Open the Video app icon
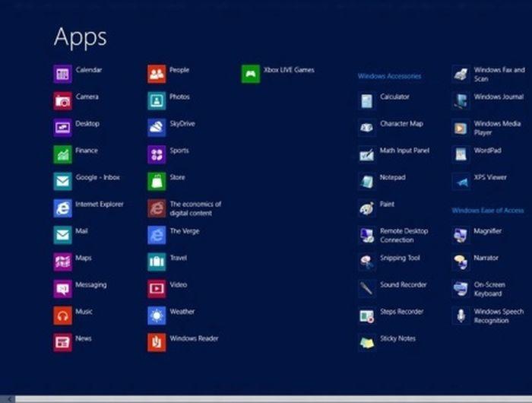 [x=157, y=289]
